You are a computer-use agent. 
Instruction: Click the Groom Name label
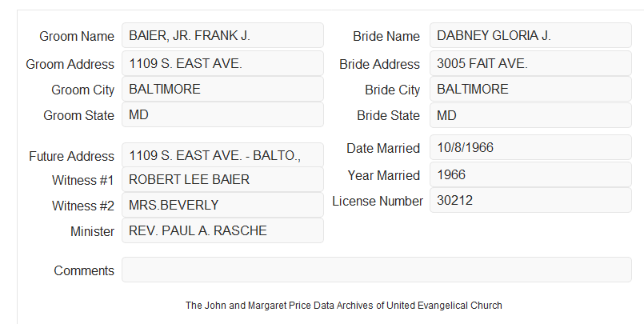[x=77, y=36]
